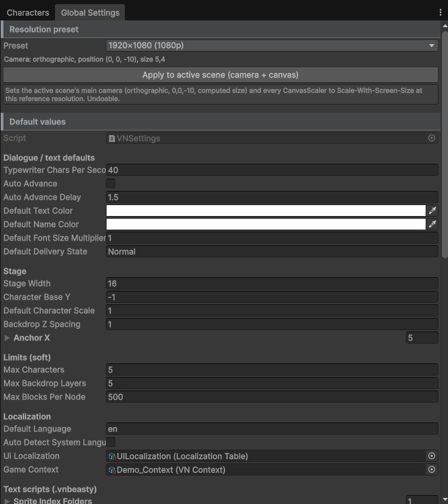This screenshot has width=448, height=504.
Task: Click the Dialogue / text defaults heading
Action: [49, 158]
